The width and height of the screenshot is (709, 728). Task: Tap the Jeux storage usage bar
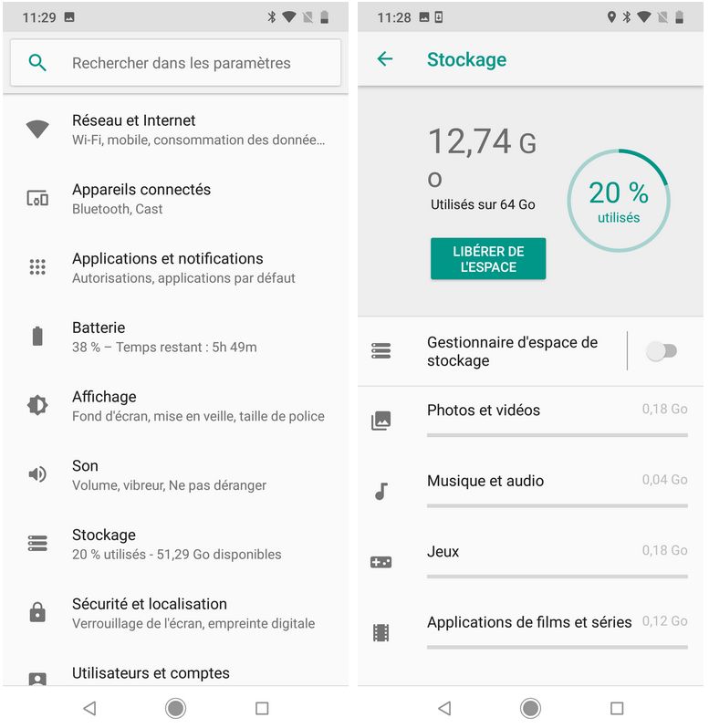tap(557, 576)
